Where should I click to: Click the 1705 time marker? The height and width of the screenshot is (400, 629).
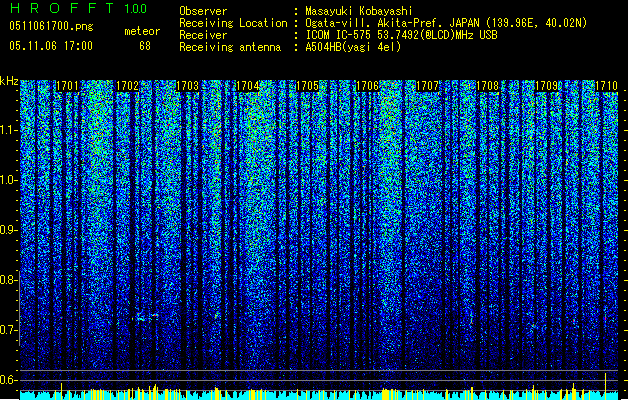click(x=307, y=86)
